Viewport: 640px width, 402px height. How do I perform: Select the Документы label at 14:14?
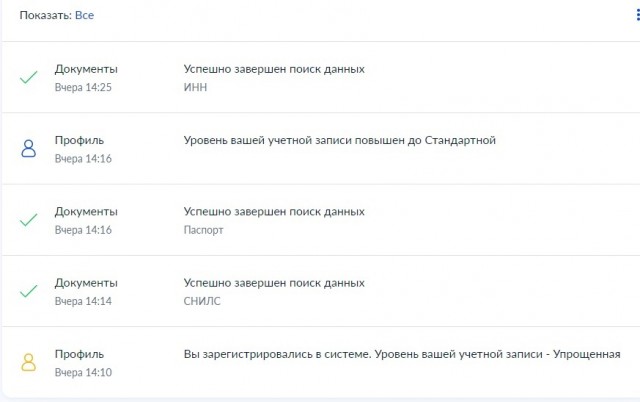[x=86, y=283]
